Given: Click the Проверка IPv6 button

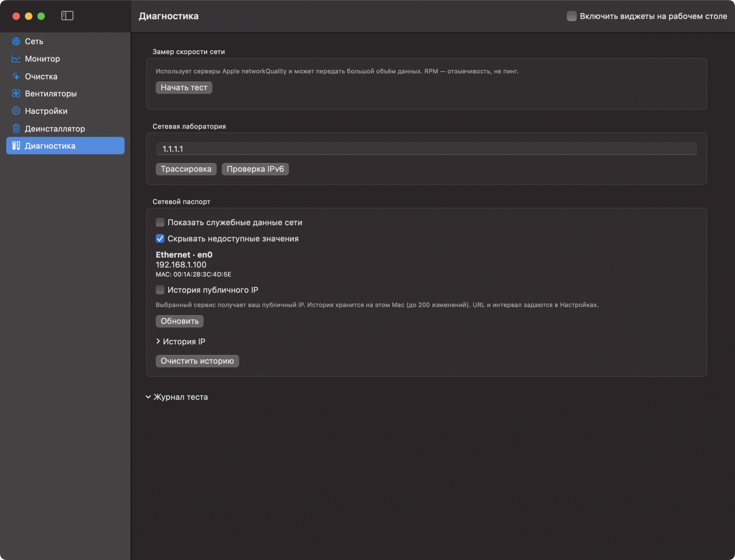Looking at the screenshot, I should click(255, 169).
